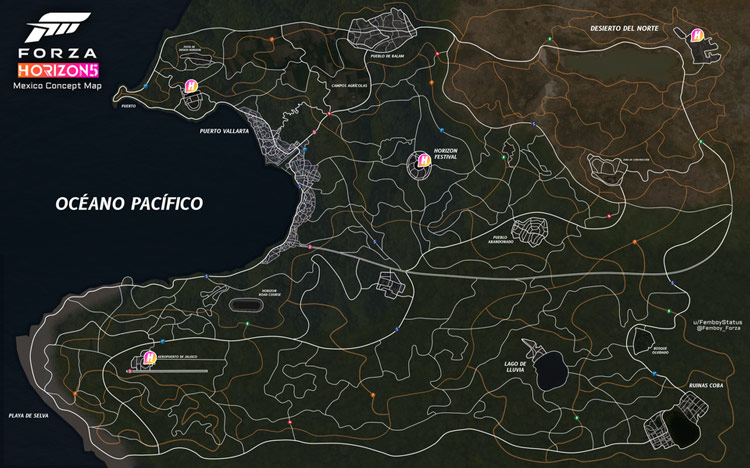750x468 pixels.
Task: Click the pink marker right of Pueblo Abandonado
Action: coord(609,216)
